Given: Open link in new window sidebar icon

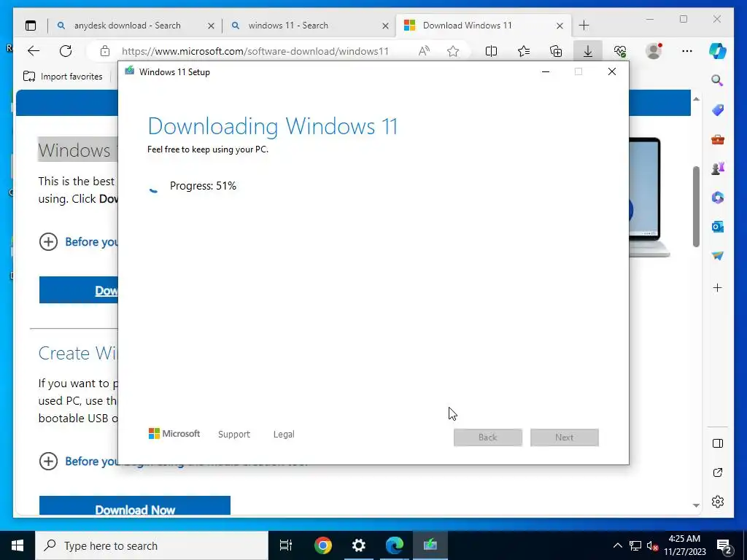Looking at the screenshot, I should point(718,472).
